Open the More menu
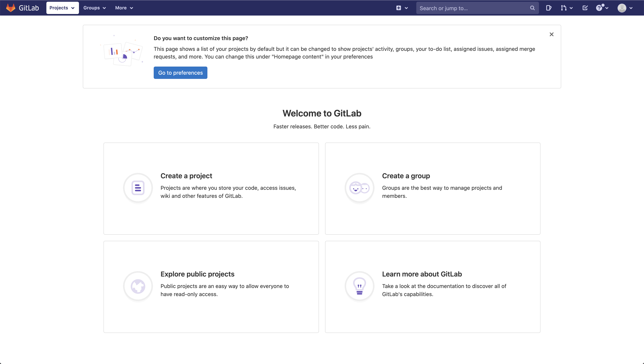The image size is (644, 364). (124, 8)
